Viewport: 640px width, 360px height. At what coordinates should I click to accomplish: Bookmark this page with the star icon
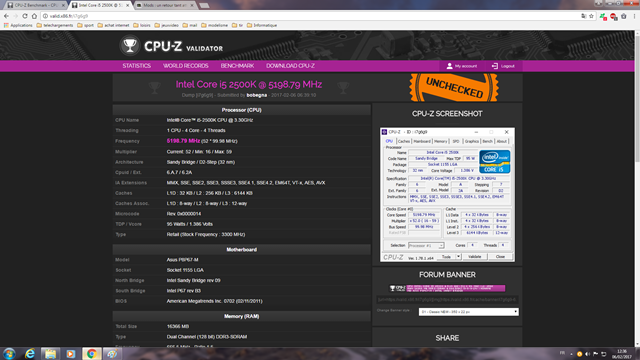(x=591, y=16)
